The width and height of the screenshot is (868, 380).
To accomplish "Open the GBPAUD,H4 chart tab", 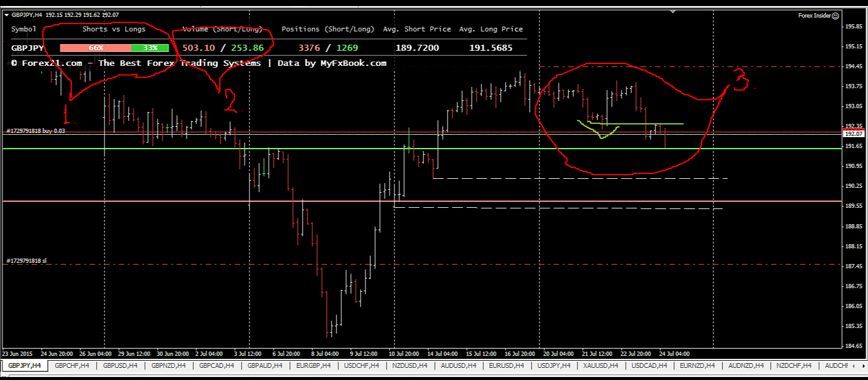I will pos(265,366).
